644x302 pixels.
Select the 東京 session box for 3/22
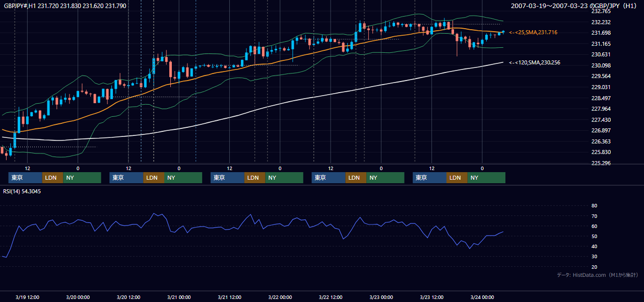point(329,178)
